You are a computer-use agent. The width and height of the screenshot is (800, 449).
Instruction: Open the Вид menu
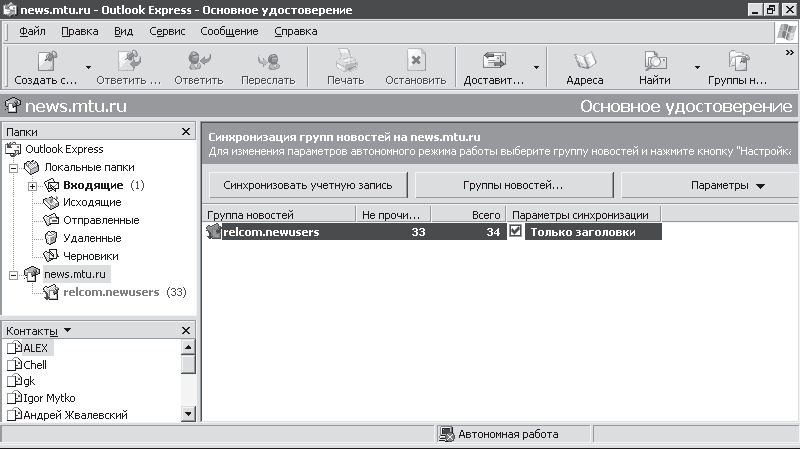(x=123, y=32)
